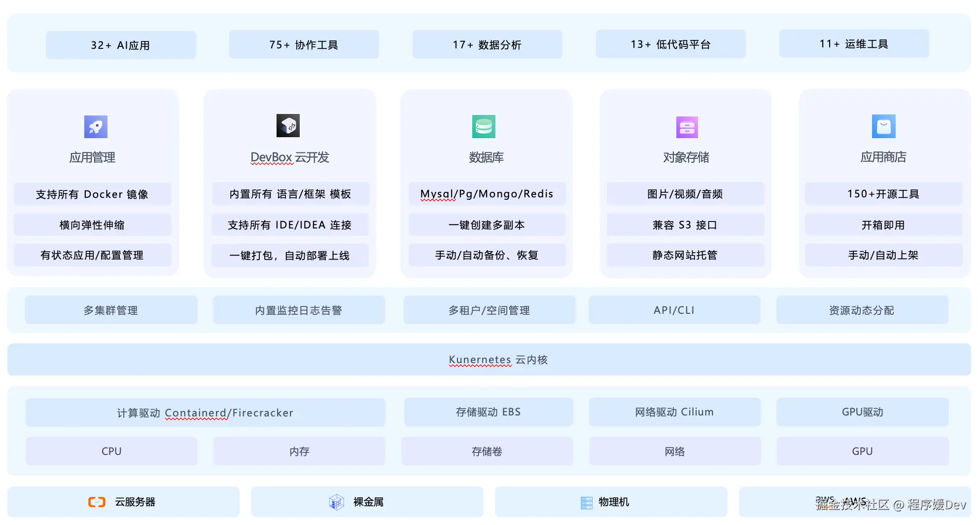Click 有状态应用/配置管理 item
This screenshot has width=980, height=525.
(x=93, y=255)
